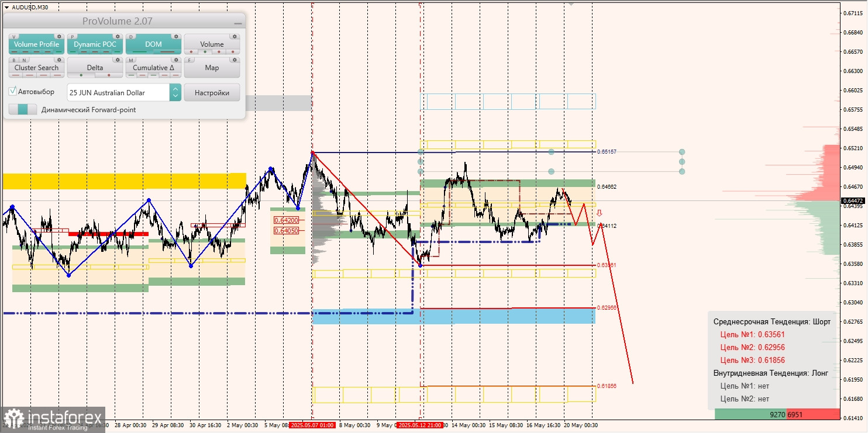Open Delta gear settings
This screenshot has height=433, width=868.
(118, 60)
